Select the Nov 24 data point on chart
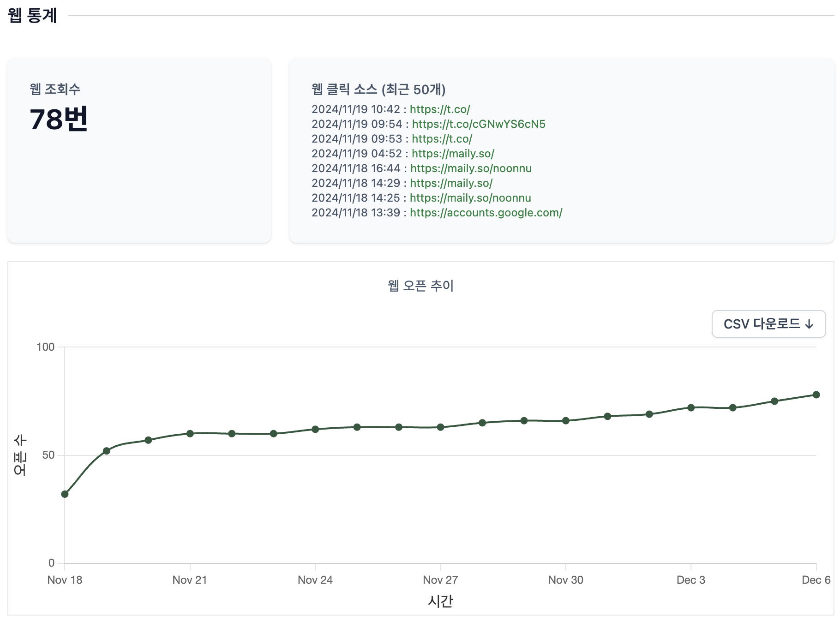840x622 pixels. click(315, 429)
